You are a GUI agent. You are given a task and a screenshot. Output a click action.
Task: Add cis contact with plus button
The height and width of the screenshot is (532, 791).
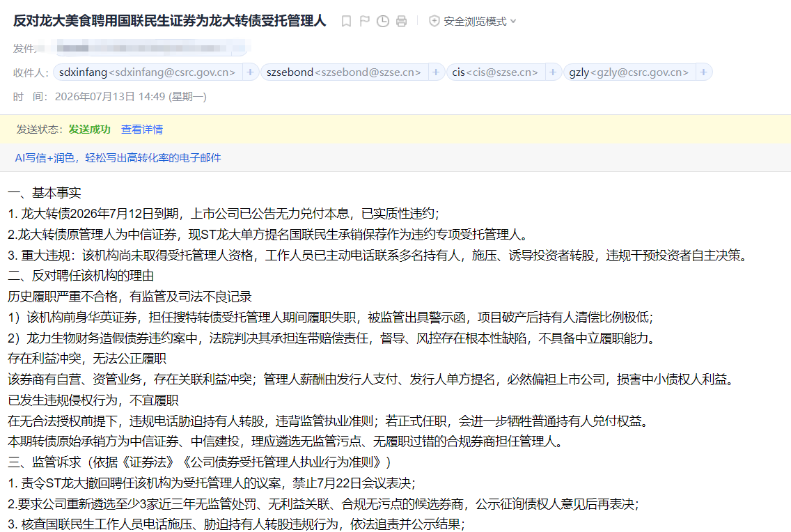pyautogui.click(x=553, y=72)
